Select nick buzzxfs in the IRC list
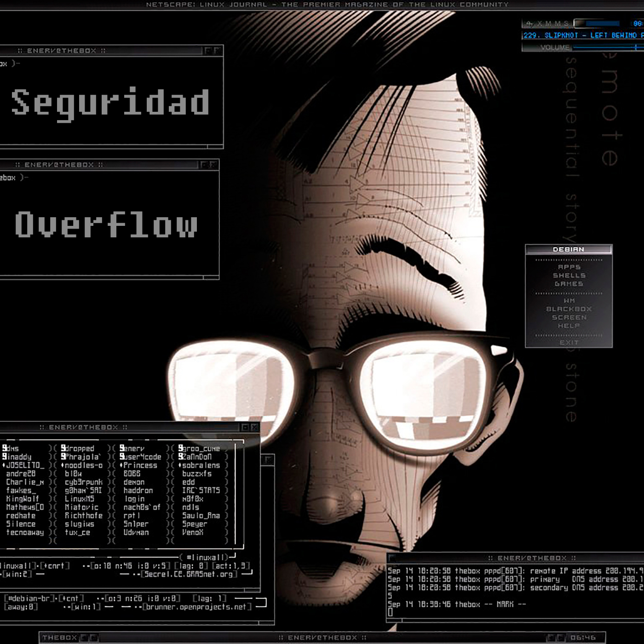Viewport: 644px width, 644px height. click(197, 473)
